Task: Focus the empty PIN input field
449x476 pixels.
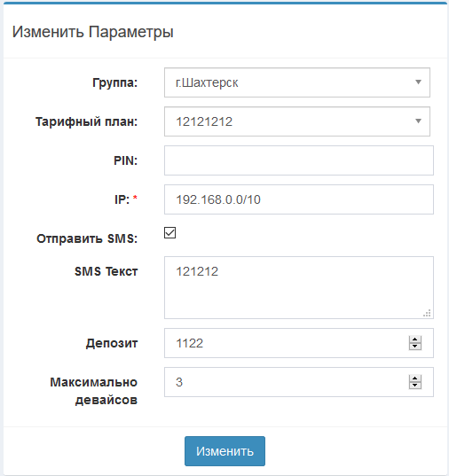Action: coord(299,160)
